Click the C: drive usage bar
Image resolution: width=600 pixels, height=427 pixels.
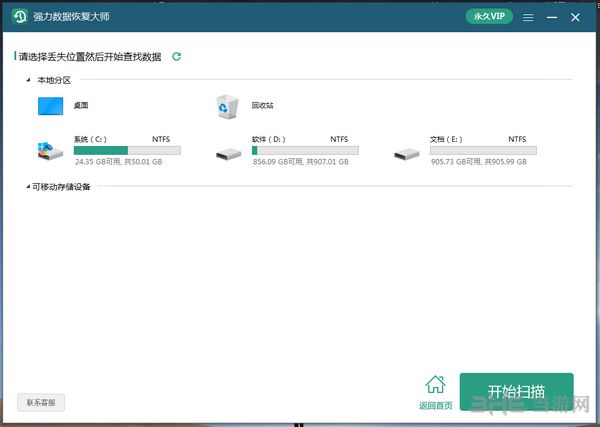tap(127, 150)
